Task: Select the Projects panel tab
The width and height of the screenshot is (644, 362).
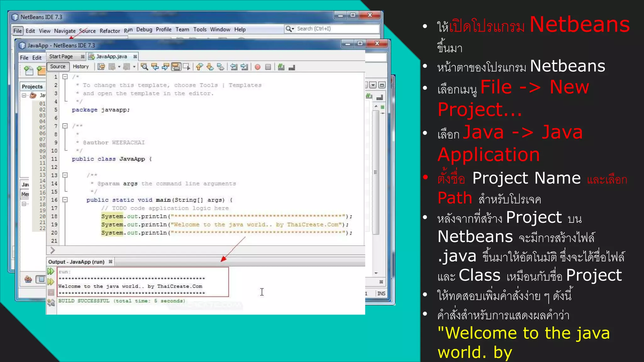Action: [x=32, y=86]
